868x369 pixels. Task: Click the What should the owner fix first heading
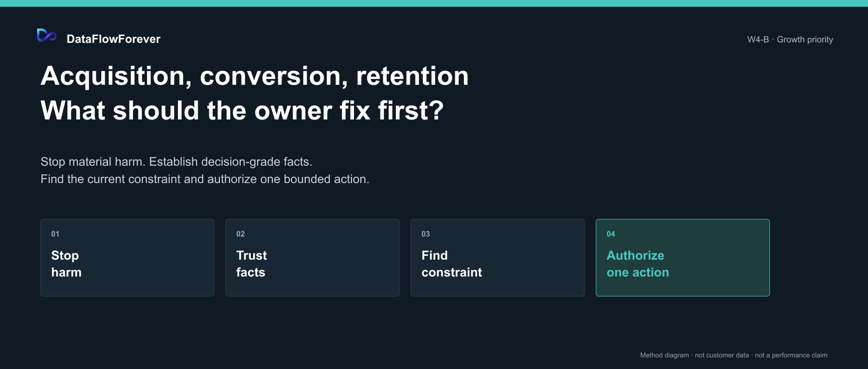point(242,110)
